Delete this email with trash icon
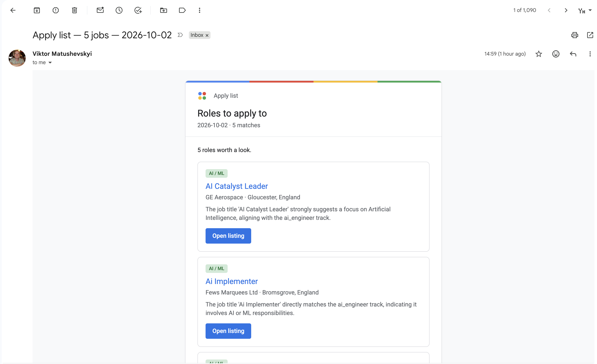Image resolution: width=597 pixels, height=364 pixels. pos(75,10)
